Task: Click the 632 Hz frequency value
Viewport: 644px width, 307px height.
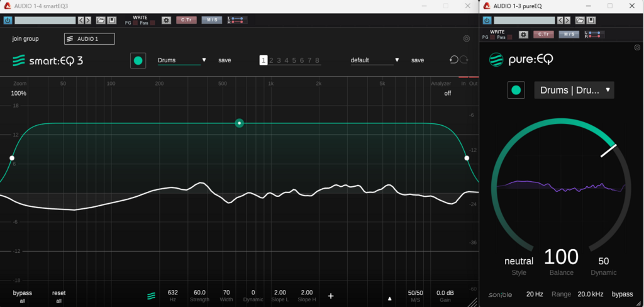Action: pos(173,293)
